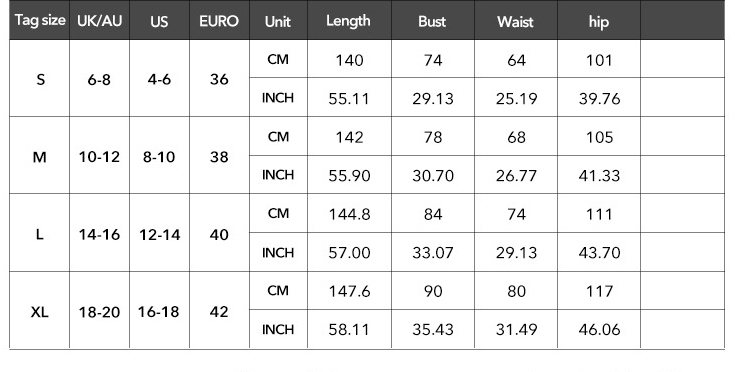Select the bust value 35.43
Screen dimensions: 735x372
[x=433, y=329]
